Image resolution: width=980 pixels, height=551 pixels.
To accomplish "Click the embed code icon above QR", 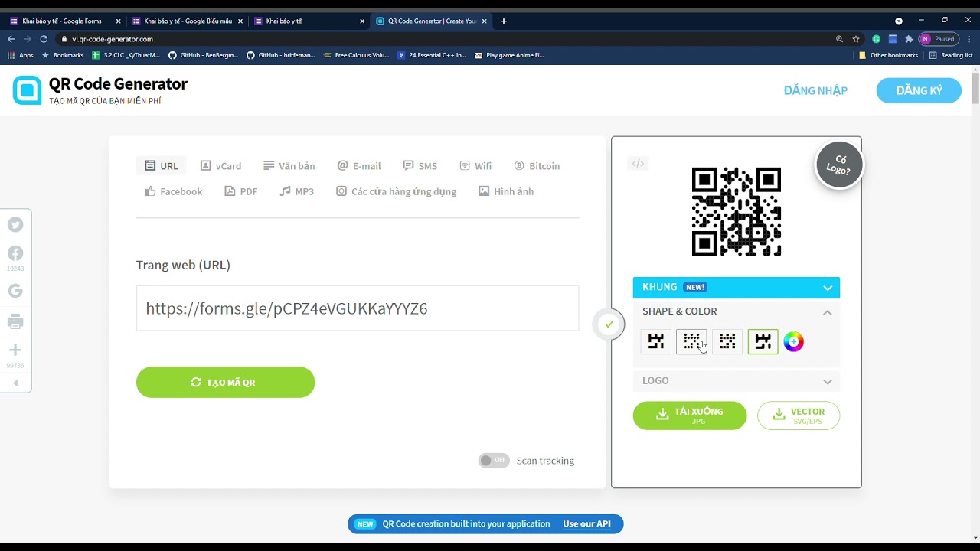I will pyautogui.click(x=638, y=163).
